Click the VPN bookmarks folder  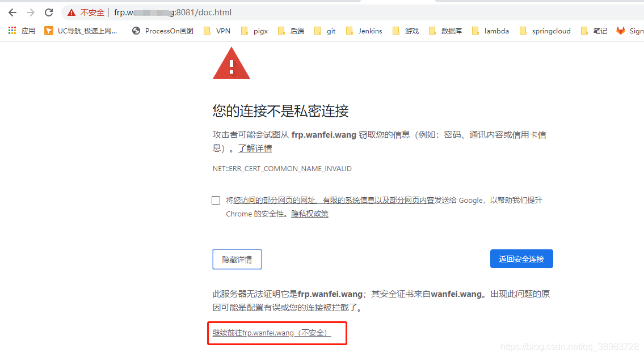click(217, 31)
